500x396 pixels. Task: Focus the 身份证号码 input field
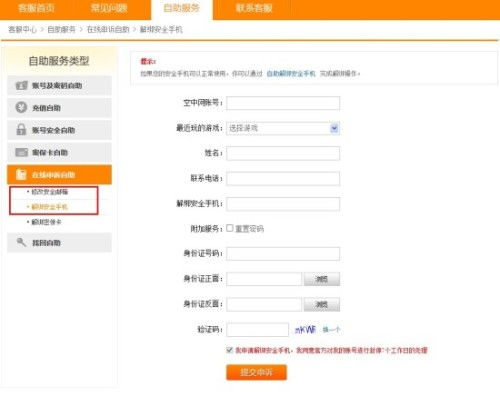(x=283, y=254)
